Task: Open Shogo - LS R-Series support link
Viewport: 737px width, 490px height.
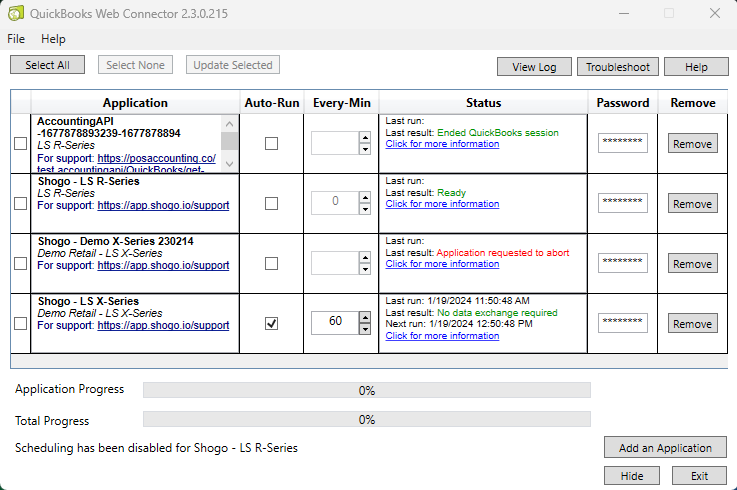Action: click(x=163, y=205)
